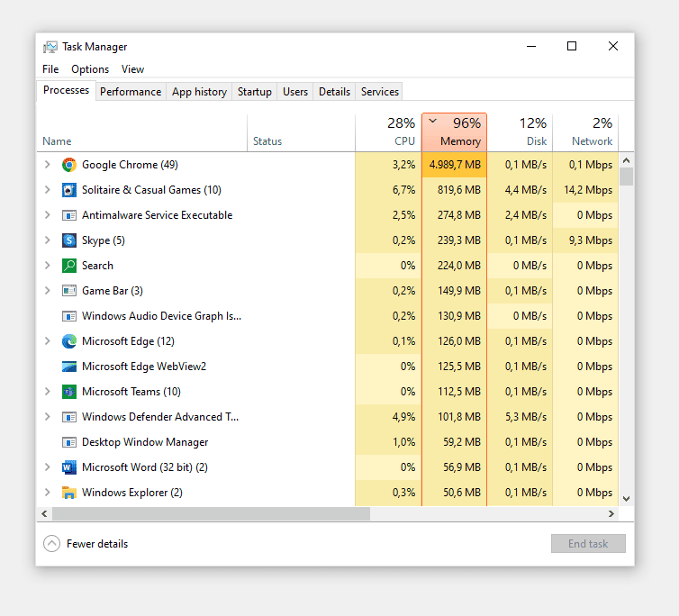Click the Fewer details circle arrow icon
Viewport: 679px width, 616px height.
pos(52,544)
